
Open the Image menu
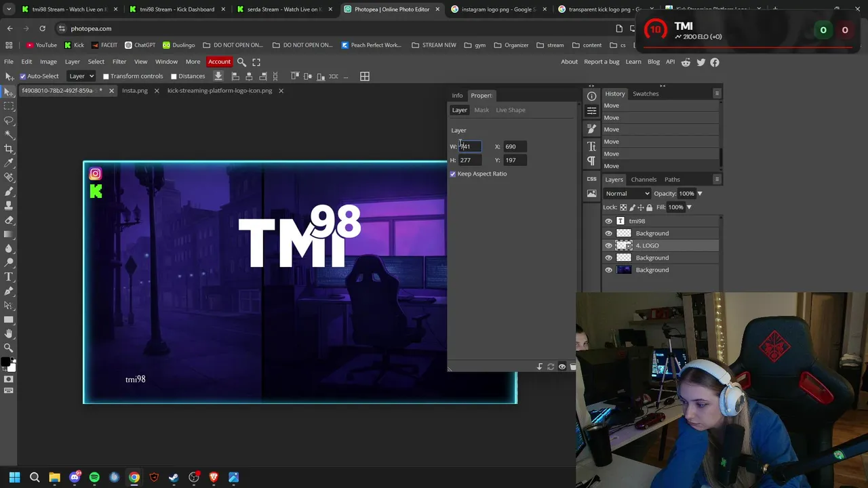point(48,62)
